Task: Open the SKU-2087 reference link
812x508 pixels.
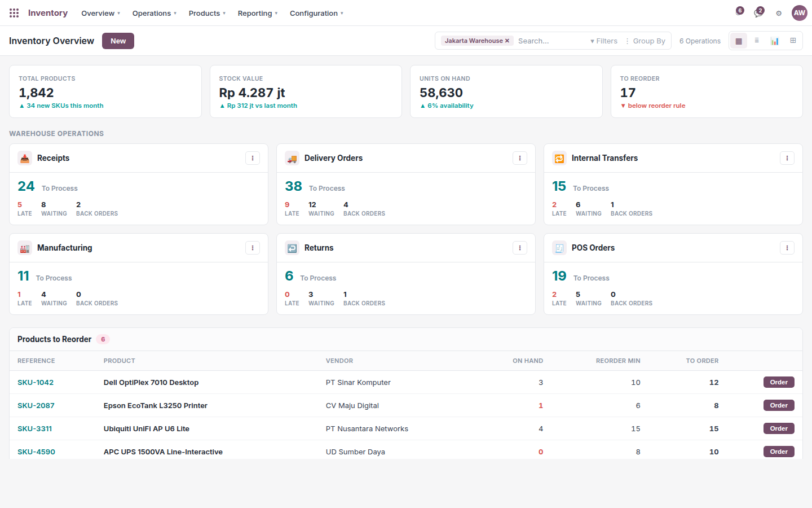Action: [36, 405]
